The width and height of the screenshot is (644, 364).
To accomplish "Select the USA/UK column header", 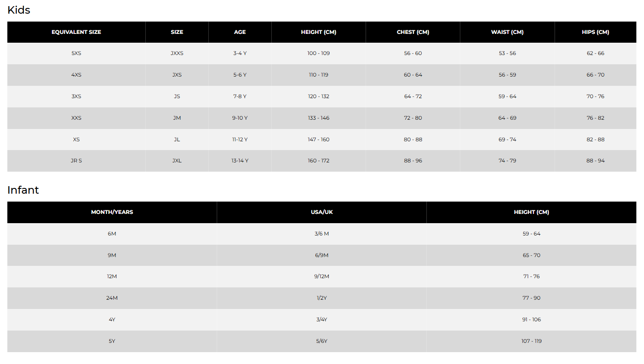I will (322, 212).
